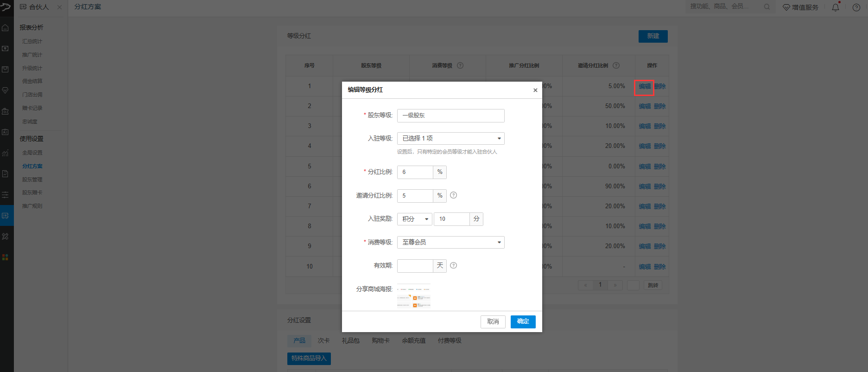
Task: Switch to the 购物卡 tab
Action: click(x=380, y=341)
